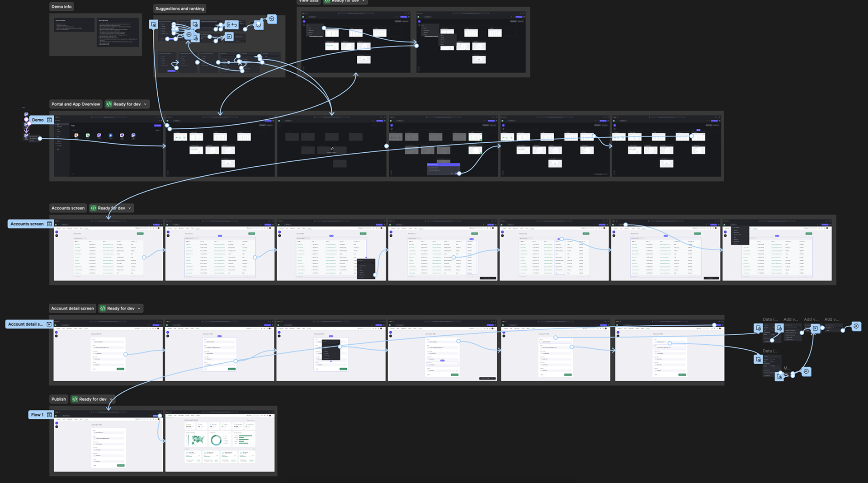Click play icon on blue Accounts screen flow tag

tap(49, 224)
